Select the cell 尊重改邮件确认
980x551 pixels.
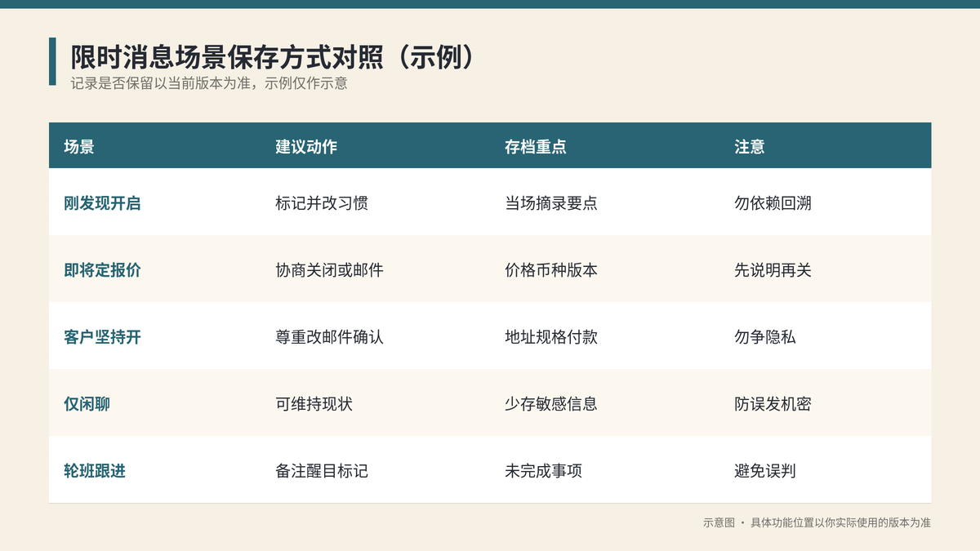coord(329,337)
